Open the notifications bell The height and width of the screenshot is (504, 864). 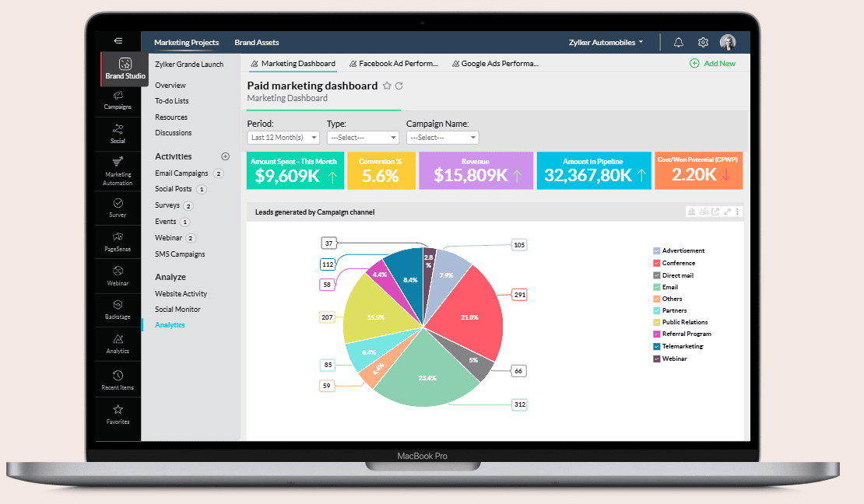click(678, 43)
